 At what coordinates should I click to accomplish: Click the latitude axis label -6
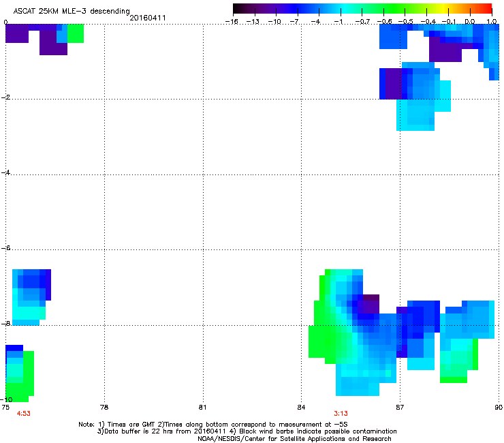5,247
